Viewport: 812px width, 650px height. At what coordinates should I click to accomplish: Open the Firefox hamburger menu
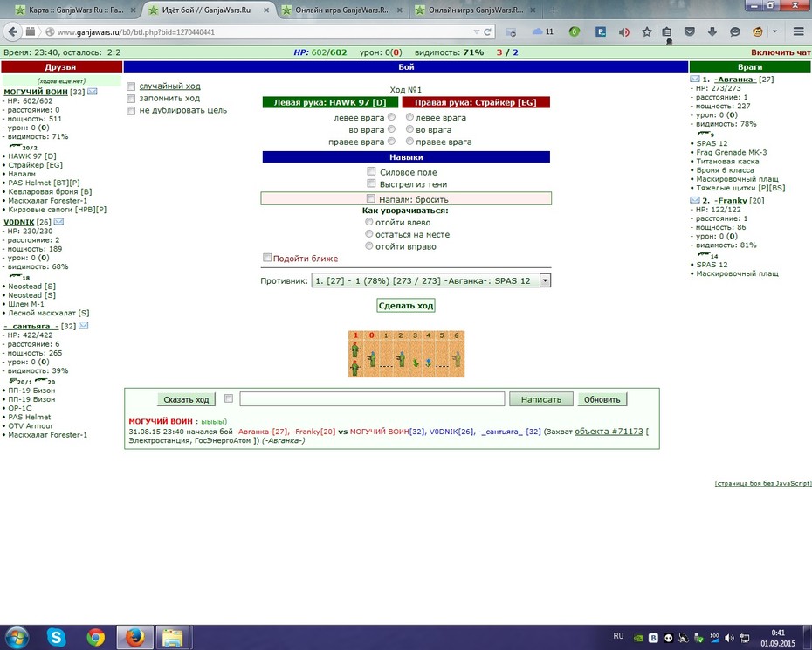click(x=799, y=31)
